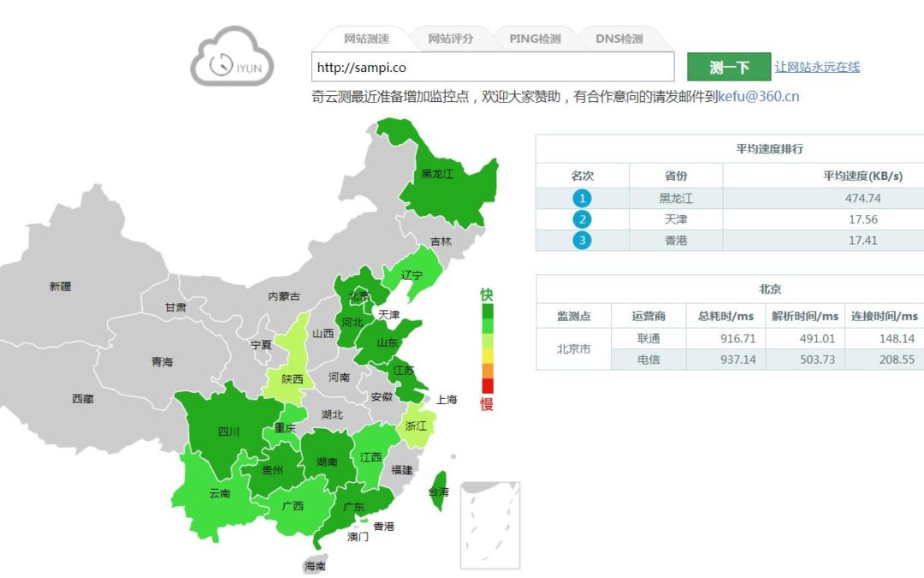Viewport: 924px width, 578px height.
Task: Select 辽宁 province on the map
Action: click(412, 275)
